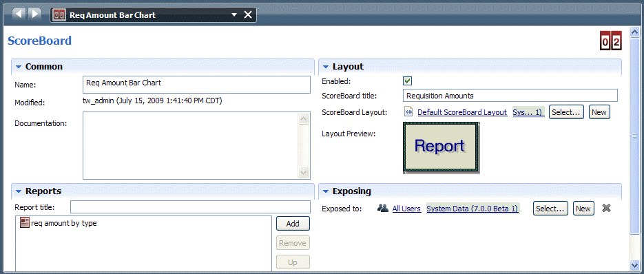644x274 pixels.
Task: Close the Req Amount Bar Chart tab
Action: [x=248, y=14]
